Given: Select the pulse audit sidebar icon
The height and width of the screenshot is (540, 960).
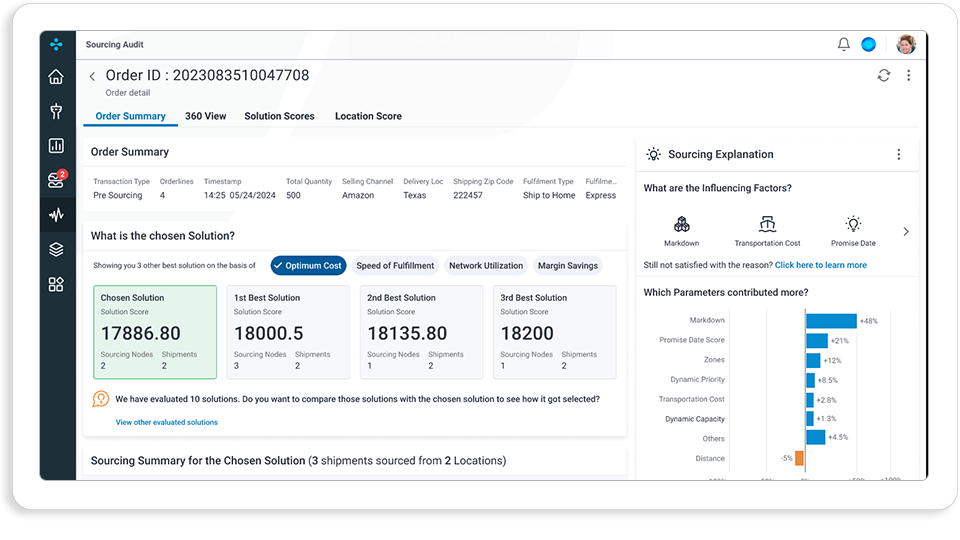Looking at the screenshot, I should point(56,215).
